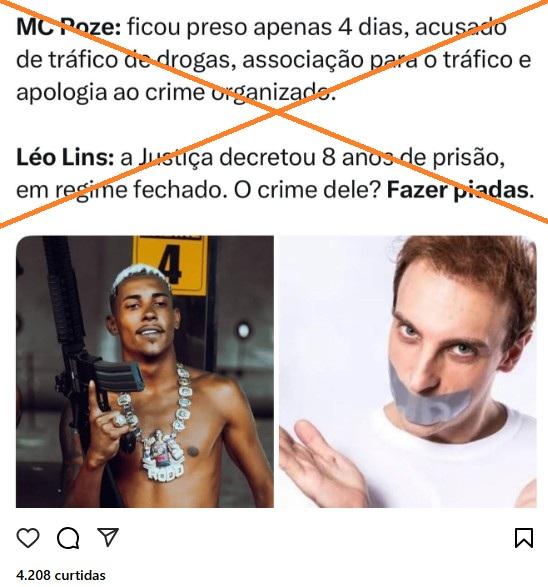Click the phrase "apologia ao crime"
Viewport: 548px width, 587px height.
tap(111, 92)
